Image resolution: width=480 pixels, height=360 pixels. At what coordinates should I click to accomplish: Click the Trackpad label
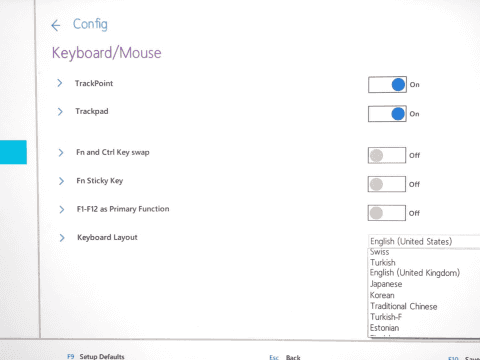[92, 111]
